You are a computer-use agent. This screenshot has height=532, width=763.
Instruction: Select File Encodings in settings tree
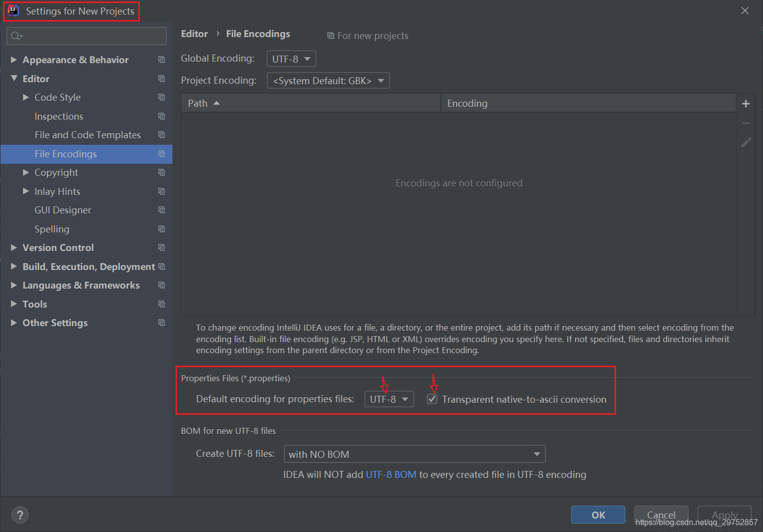point(86,154)
